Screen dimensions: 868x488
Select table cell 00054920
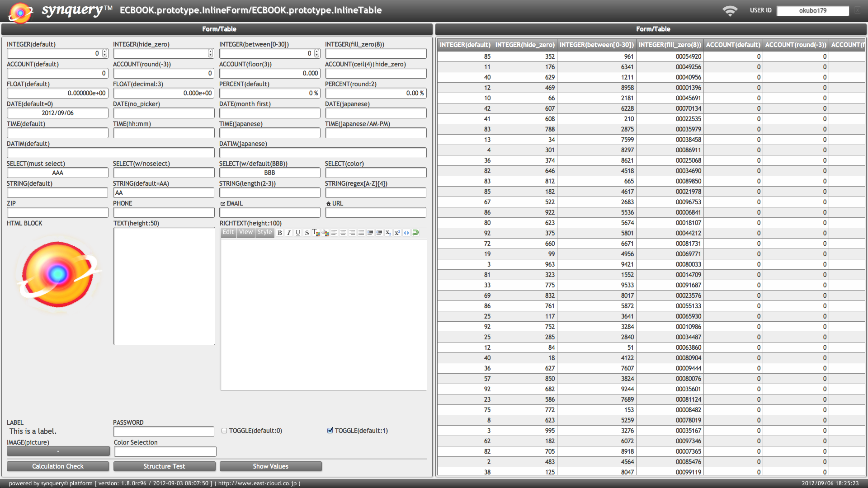670,56
